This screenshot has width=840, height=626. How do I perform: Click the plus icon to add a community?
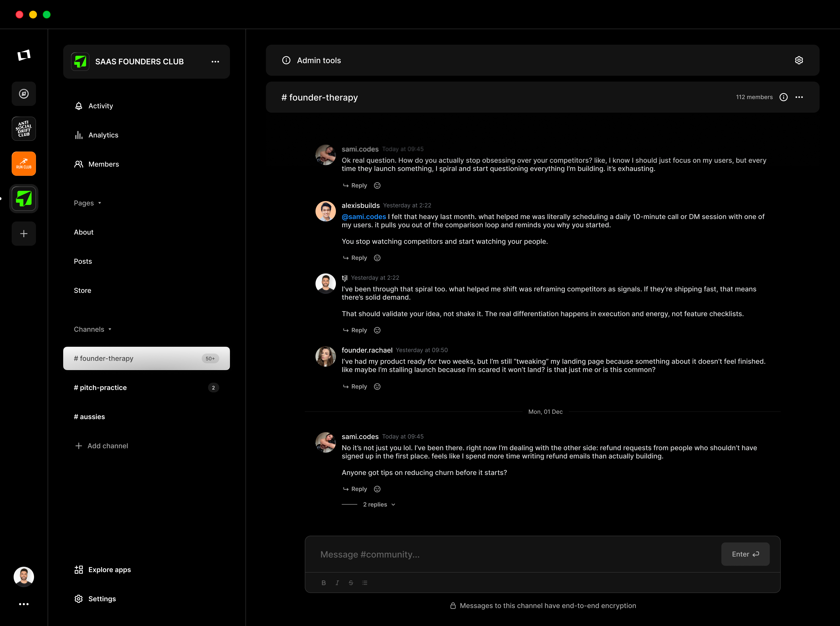point(24,233)
